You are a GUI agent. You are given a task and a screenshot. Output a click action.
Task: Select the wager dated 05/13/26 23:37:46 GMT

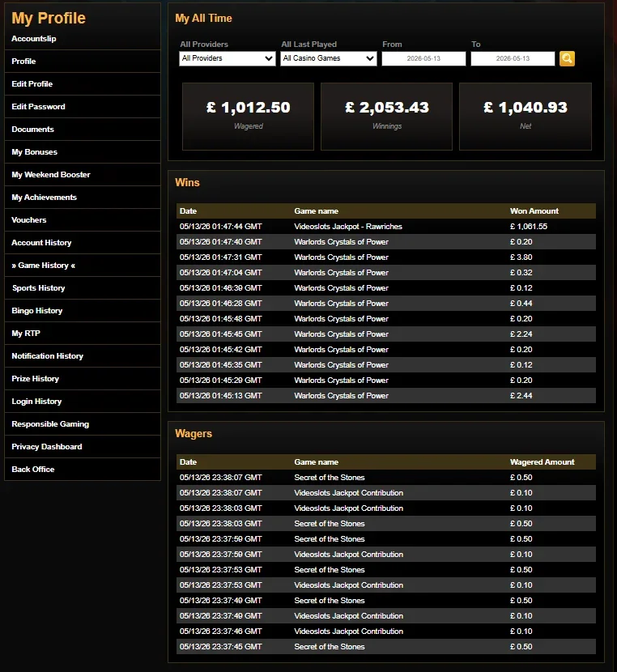[x=386, y=632]
